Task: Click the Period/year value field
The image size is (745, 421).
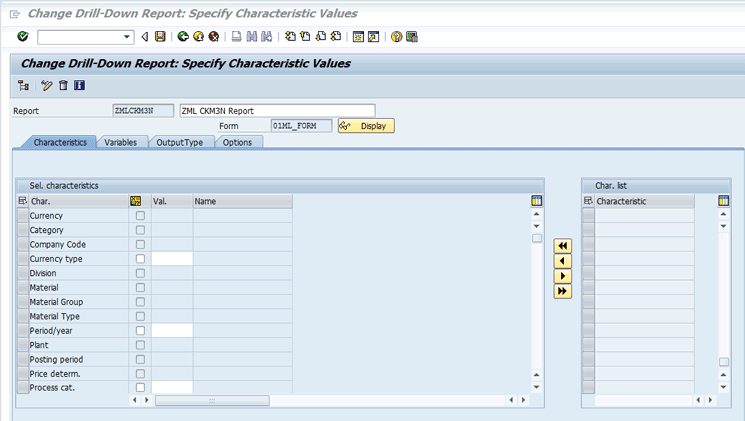Action: coord(172,330)
